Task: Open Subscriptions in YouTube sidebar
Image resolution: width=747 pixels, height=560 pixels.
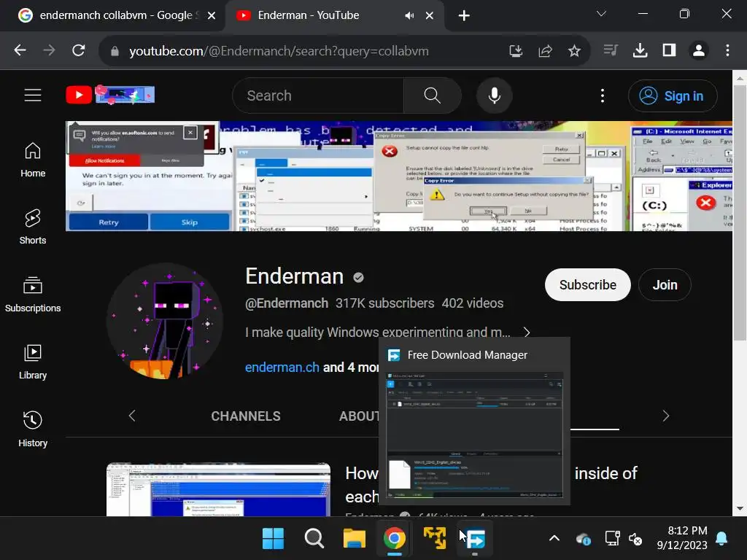Action: (33, 295)
